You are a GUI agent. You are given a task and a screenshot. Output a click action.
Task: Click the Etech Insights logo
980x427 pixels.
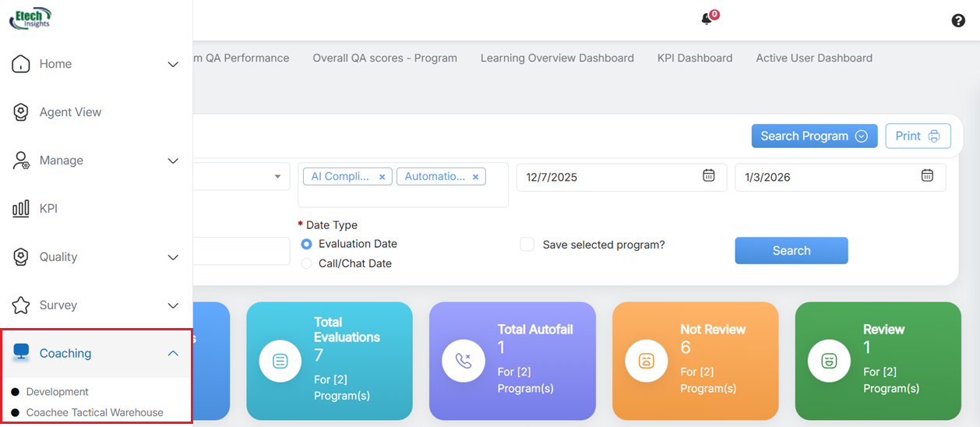point(30,17)
